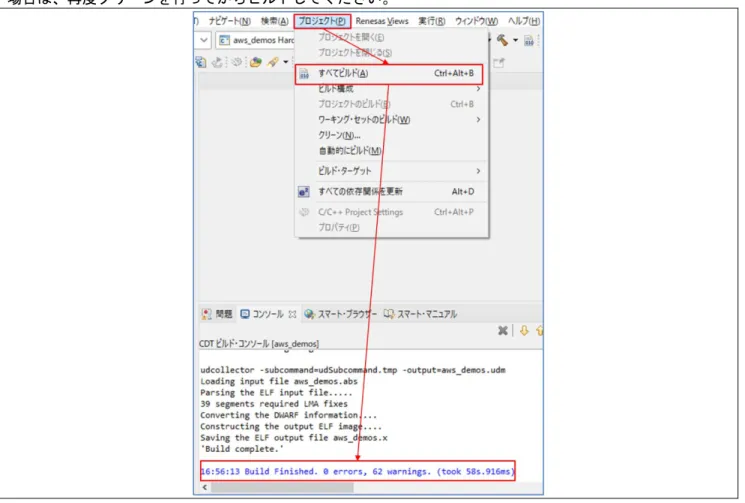Image resolution: width=745 pixels, height=503 pixels.
Task: Click the dependency update icon in the menu
Action: coord(303,191)
